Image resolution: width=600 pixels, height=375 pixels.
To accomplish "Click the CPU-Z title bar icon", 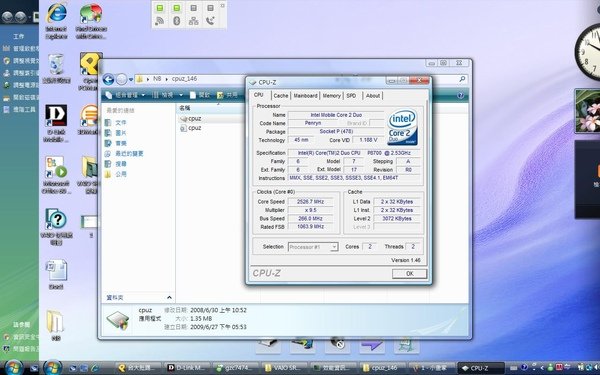I will click(x=252, y=82).
